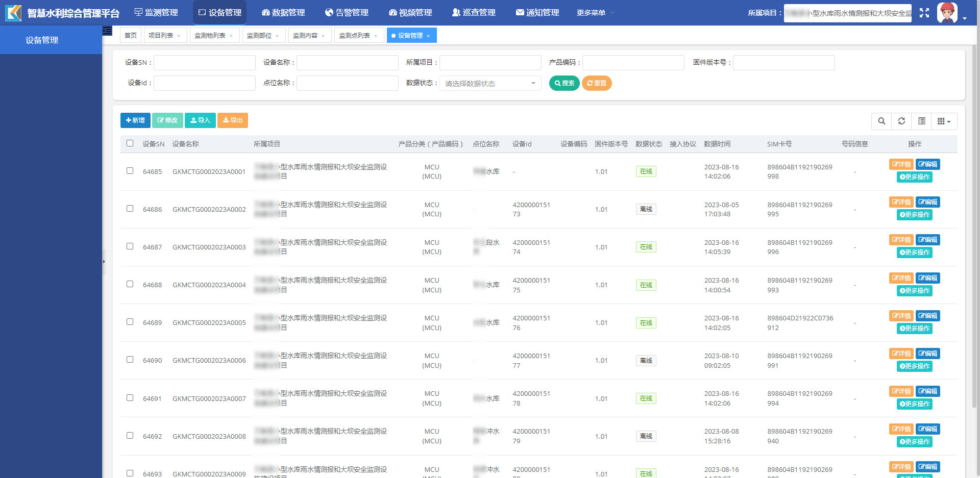Check the box for device 64685
Viewport: 980px width, 478px height.
130,171
